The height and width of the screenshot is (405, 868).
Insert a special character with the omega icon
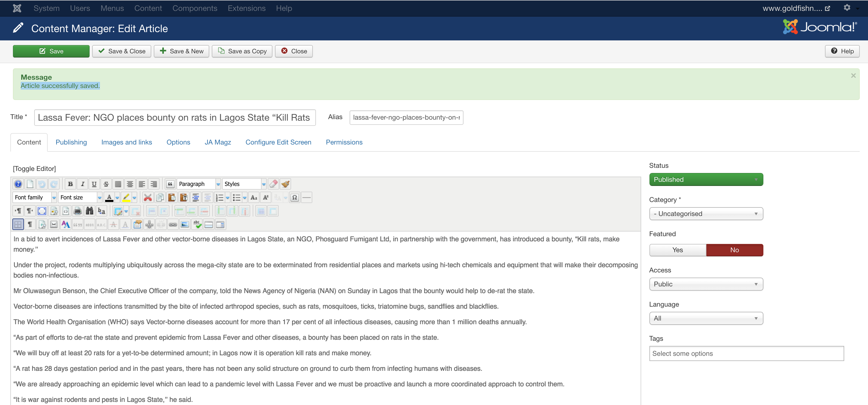click(294, 197)
